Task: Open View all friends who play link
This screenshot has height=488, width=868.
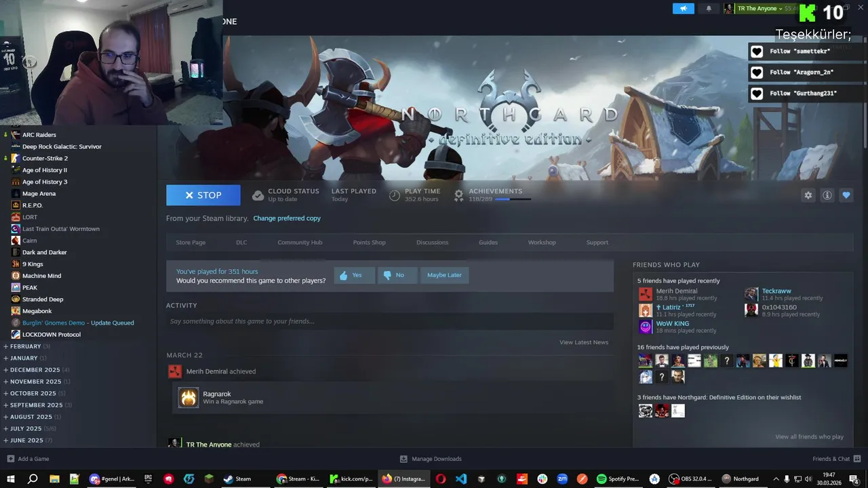Action: click(x=810, y=436)
